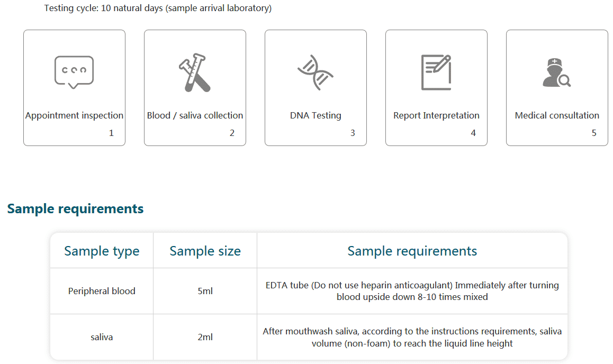Open the Report Interpretation step label

[x=436, y=116]
